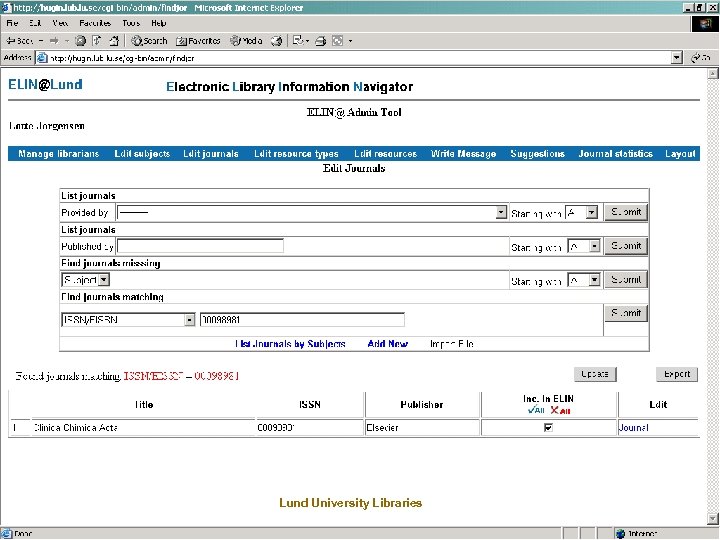
Task: Open the Search toolbar button
Action: click(x=149, y=41)
